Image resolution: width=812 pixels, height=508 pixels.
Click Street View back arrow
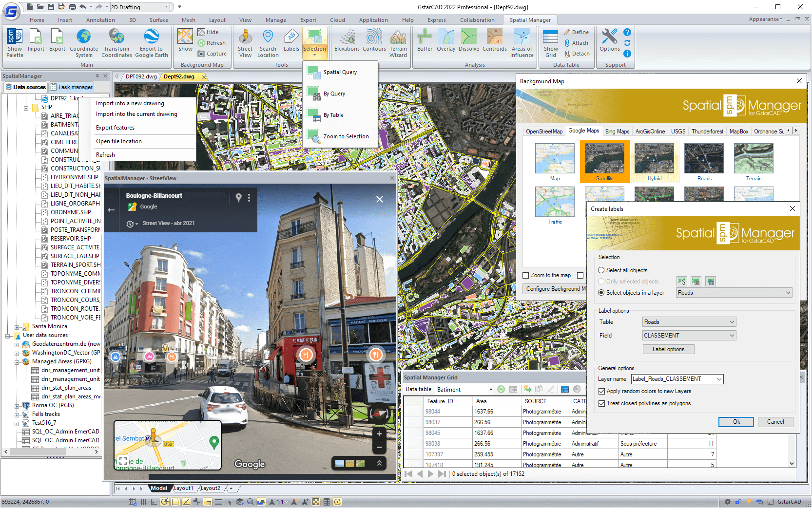pyautogui.click(x=111, y=210)
